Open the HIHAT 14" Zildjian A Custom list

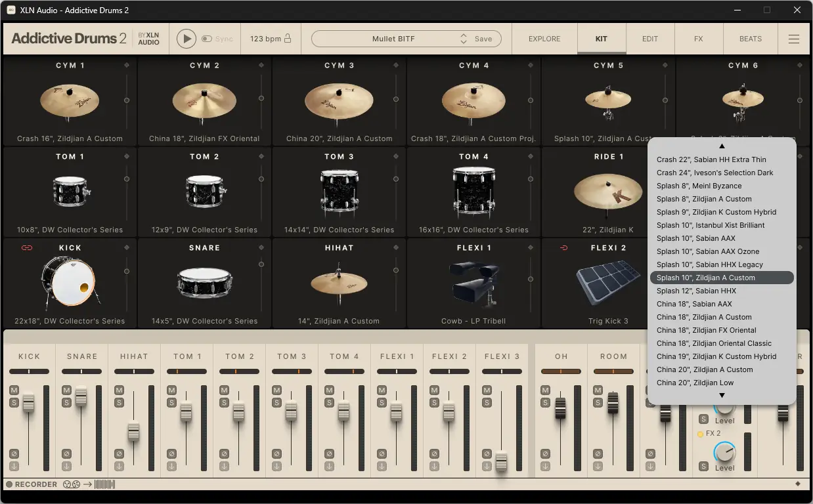(x=339, y=321)
